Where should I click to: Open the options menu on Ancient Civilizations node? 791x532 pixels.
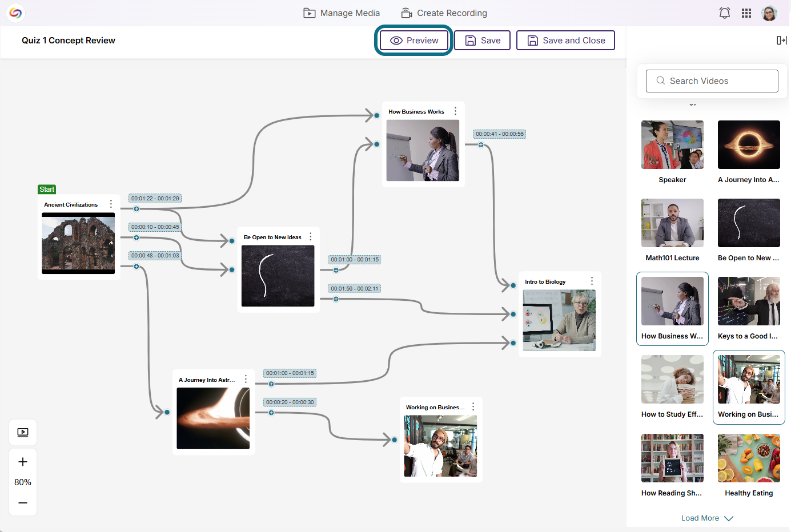click(111, 204)
